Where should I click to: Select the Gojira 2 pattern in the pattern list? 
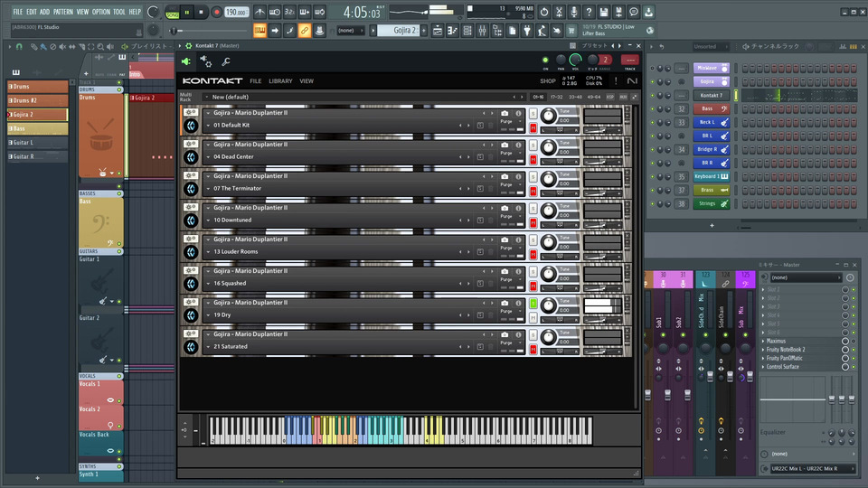click(38, 115)
